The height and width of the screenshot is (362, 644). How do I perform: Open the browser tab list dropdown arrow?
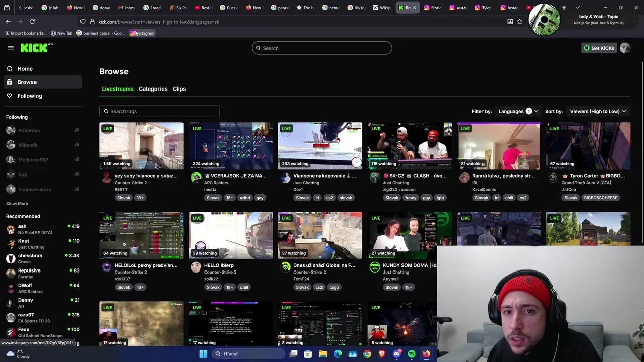[577, 8]
